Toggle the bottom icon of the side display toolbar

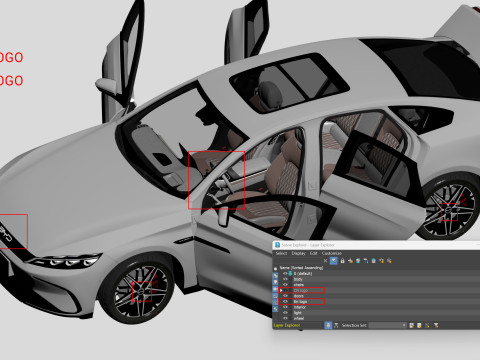click(275, 309)
